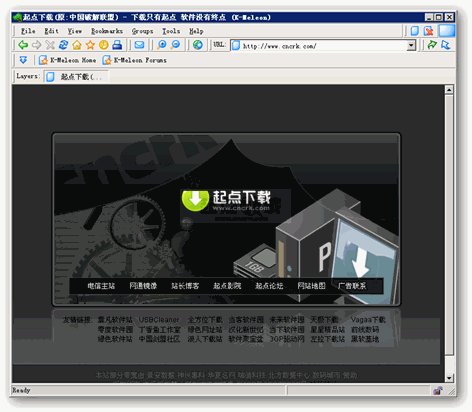Click the blue search cursor icon after Go

click(446, 45)
